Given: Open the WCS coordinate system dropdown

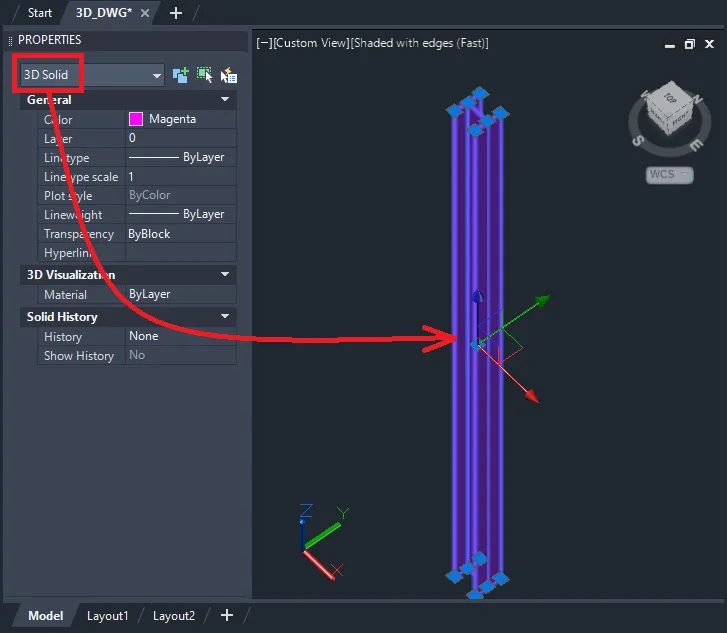Looking at the screenshot, I should [669, 174].
